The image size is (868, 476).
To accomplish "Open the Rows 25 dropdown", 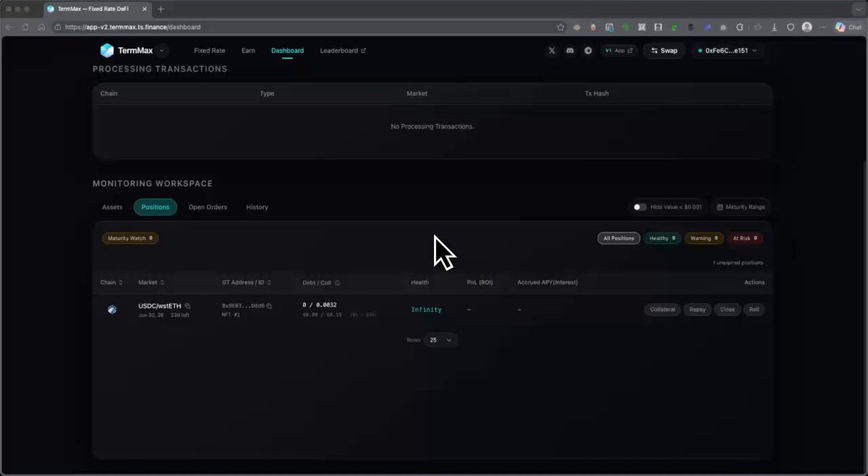I will [x=441, y=340].
